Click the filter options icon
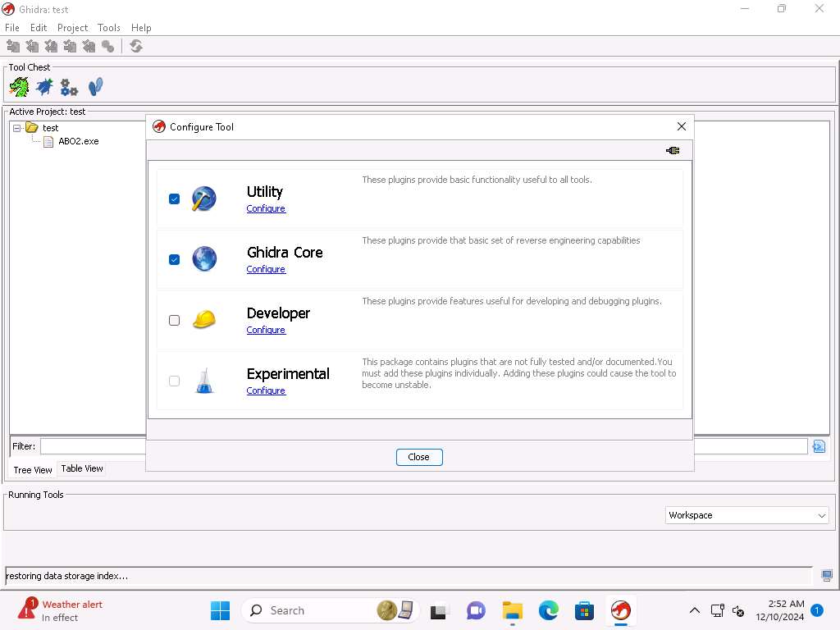The width and height of the screenshot is (840, 630). (818, 446)
